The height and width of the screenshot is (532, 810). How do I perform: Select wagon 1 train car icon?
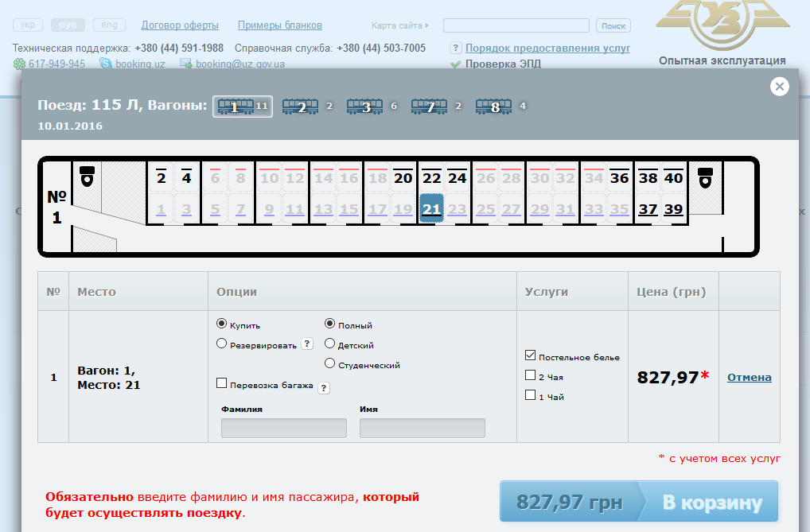(235, 107)
